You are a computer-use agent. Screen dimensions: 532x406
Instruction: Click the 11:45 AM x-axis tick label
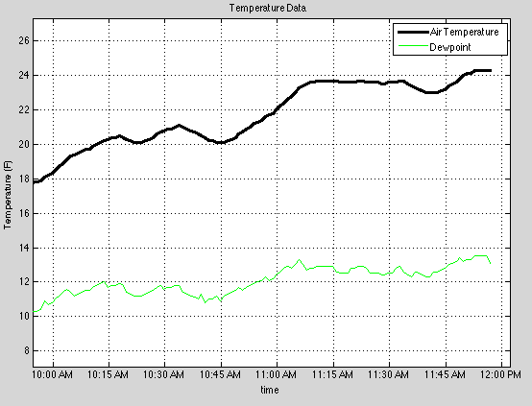point(445,374)
